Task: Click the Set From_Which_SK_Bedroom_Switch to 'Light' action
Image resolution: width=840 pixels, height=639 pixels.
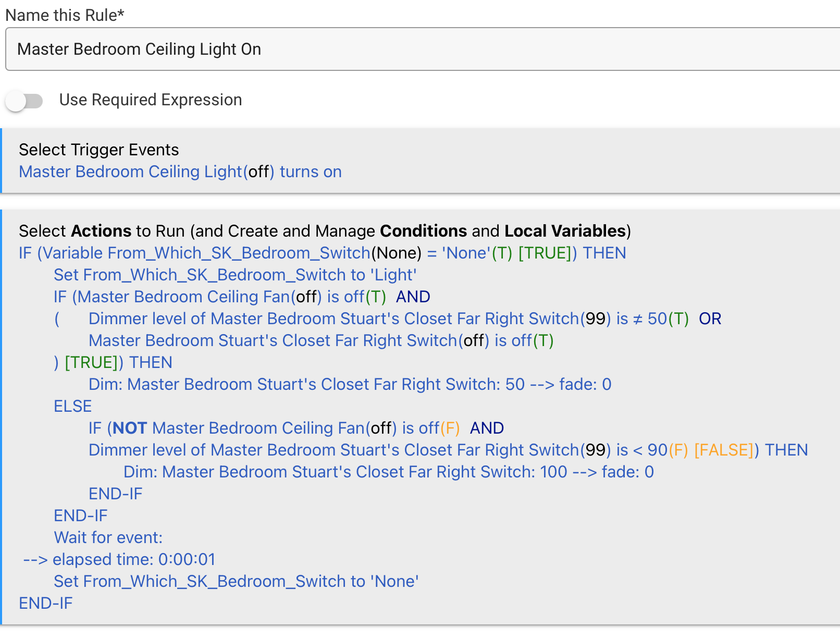Action: pos(235,275)
